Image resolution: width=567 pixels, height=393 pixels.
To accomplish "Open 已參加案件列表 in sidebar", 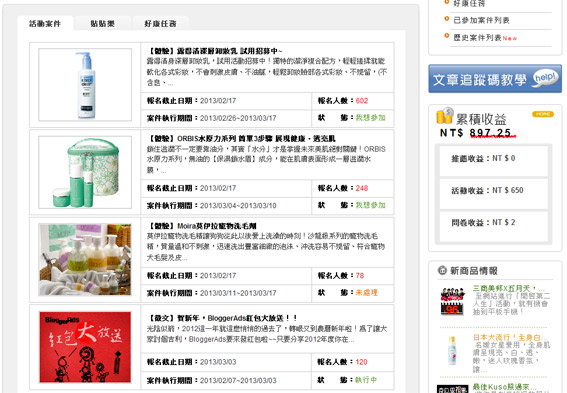I will coord(481,20).
